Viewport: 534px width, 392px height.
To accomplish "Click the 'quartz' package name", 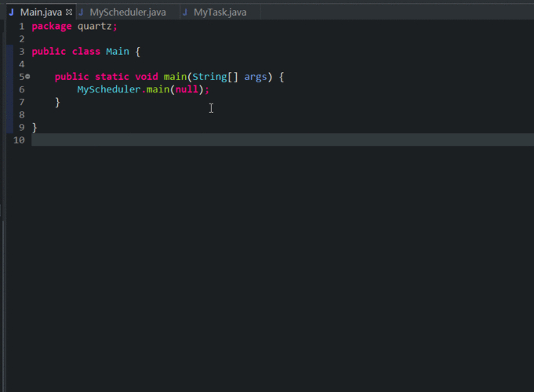I will point(95,27).
